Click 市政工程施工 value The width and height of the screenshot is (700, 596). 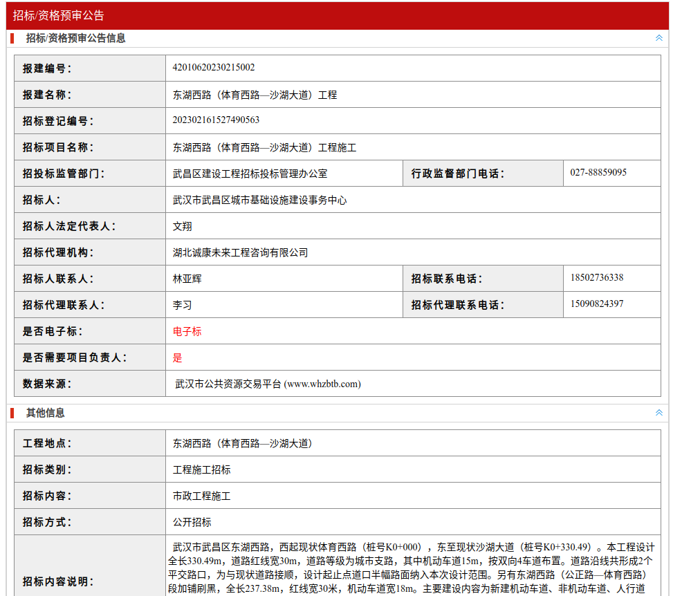click(x=201, y=496)
